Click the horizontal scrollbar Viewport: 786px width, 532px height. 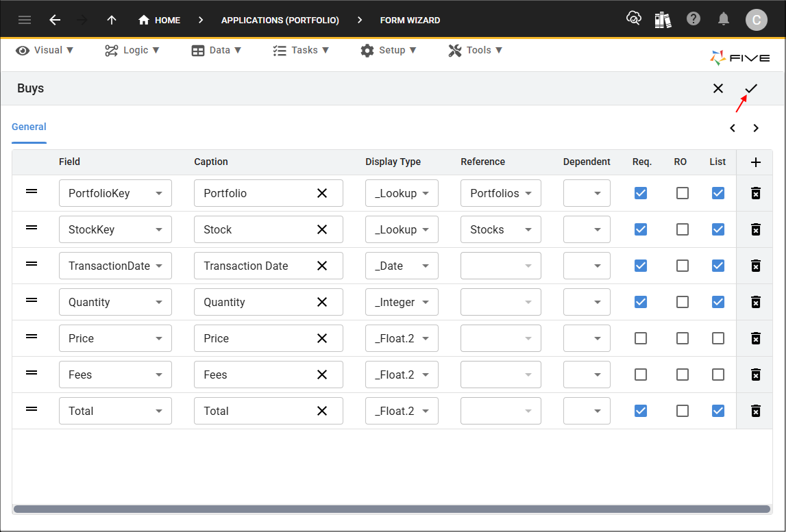point(392,509)
